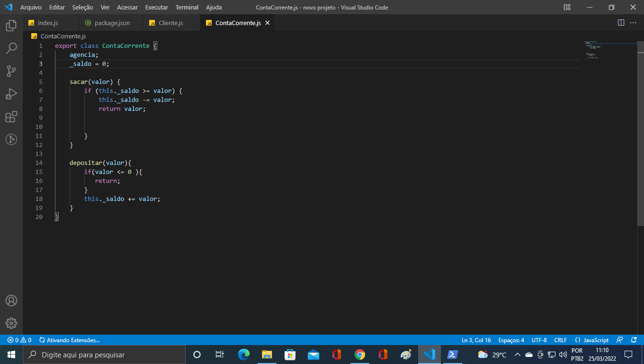
Task: Click the 'return valor;' code line
Action: [x=122, y=109]
